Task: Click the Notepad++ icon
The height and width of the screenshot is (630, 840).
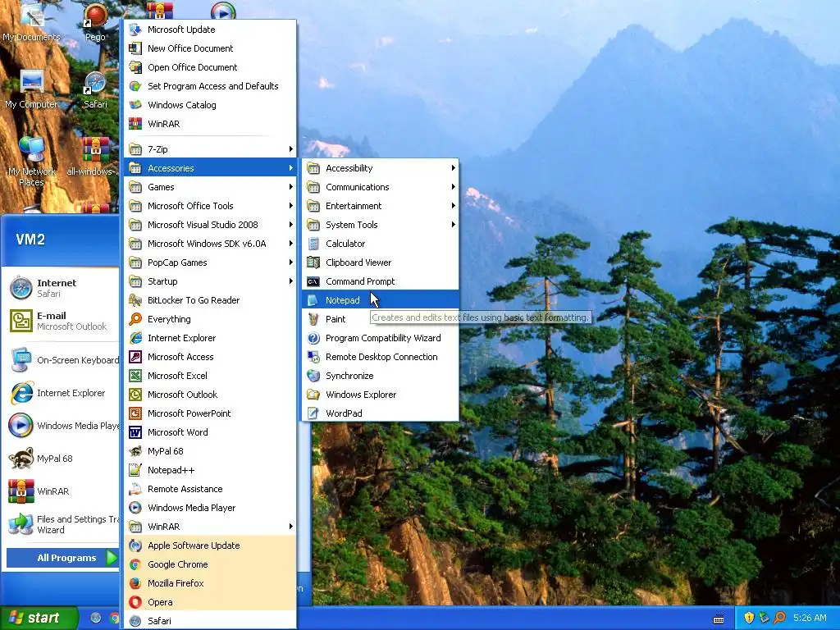Action: pyautogui.click(x=135, y=470)
